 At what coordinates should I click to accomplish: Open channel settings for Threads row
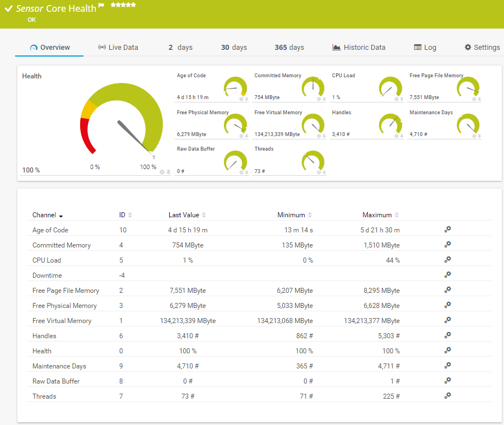[447, 395]
